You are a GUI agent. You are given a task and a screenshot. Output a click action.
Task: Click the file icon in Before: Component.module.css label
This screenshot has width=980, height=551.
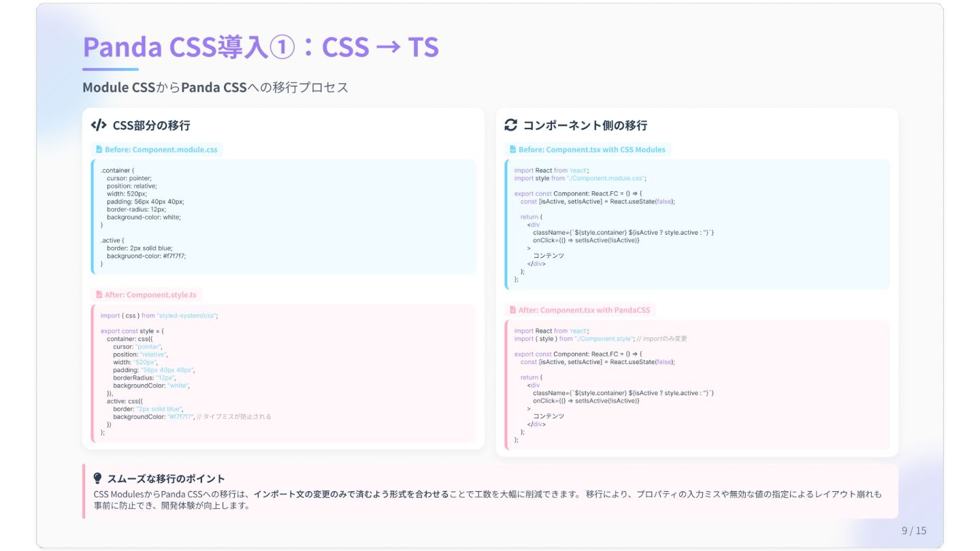pos(99,150)
